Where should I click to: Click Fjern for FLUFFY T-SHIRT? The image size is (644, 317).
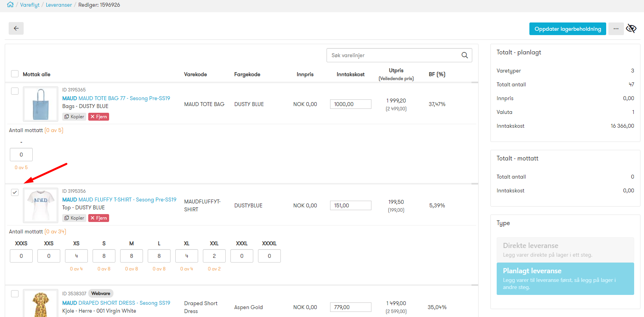click(98, 218)
